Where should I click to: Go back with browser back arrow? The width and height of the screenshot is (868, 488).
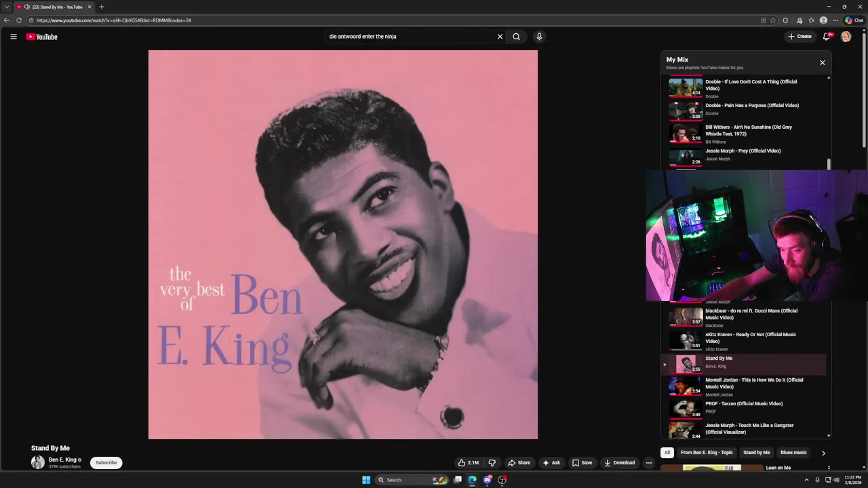pyautogui.click(x=7, y=20)
